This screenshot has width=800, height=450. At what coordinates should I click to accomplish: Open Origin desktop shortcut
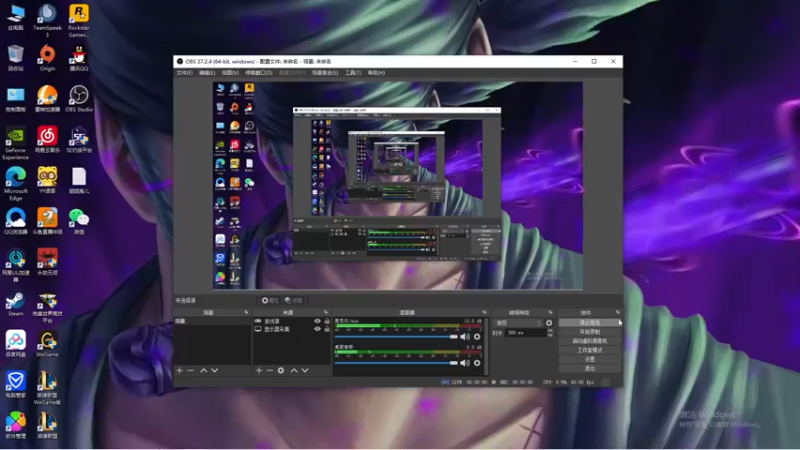(x=47, y=58)
